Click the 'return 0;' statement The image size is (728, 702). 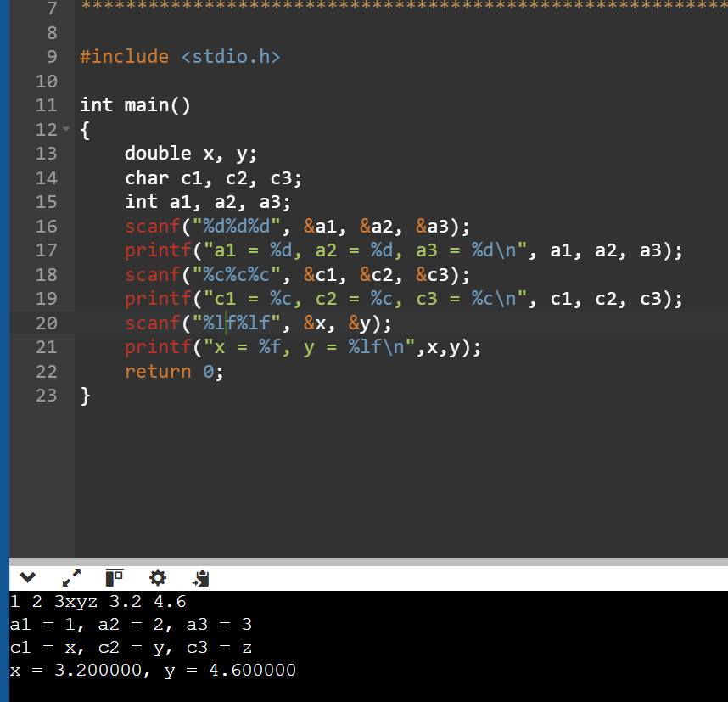tap(174, 372)
